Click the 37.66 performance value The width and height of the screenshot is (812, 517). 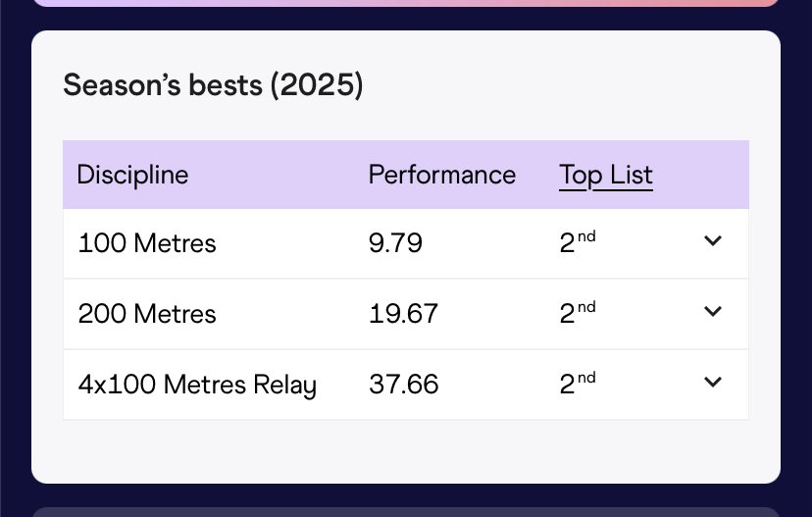[403, 384]
